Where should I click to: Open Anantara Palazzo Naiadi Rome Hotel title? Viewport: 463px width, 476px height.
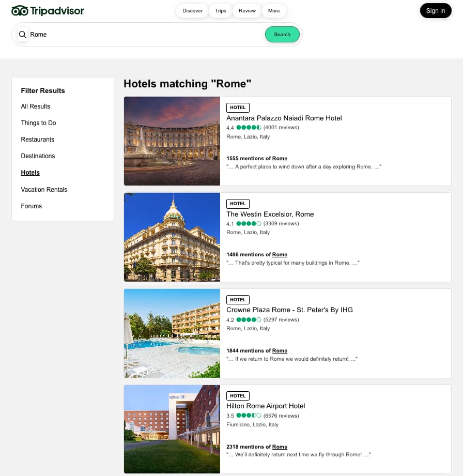tap(284, 118)
